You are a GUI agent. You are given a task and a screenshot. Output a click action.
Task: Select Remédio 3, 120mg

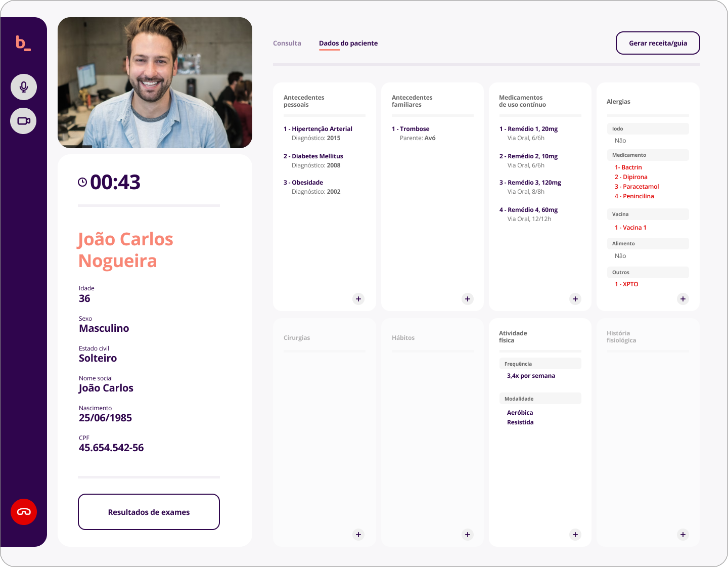pyautogui.click(x=530, y=183)
